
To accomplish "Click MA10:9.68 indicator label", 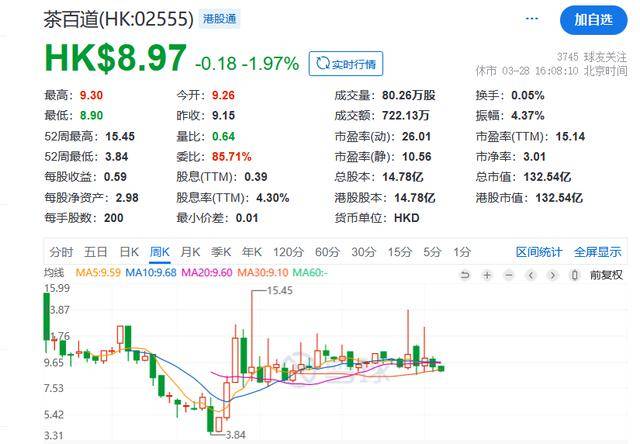I will 151,272.
